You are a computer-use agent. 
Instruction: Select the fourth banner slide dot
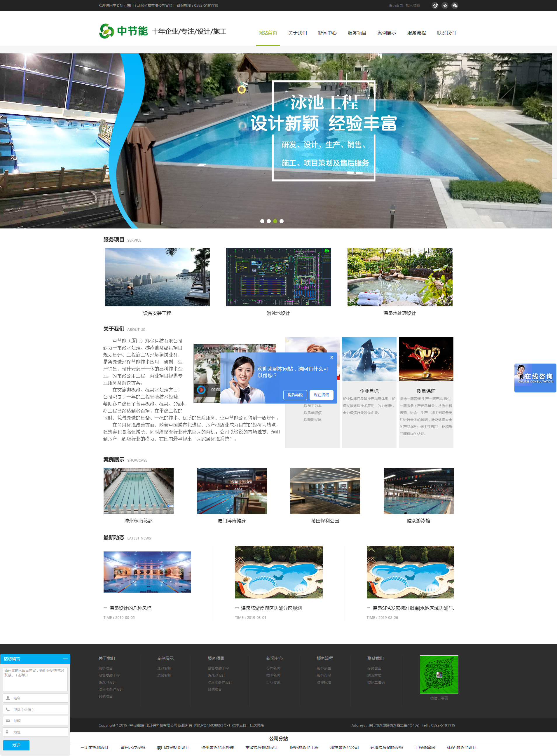[282, 221]
